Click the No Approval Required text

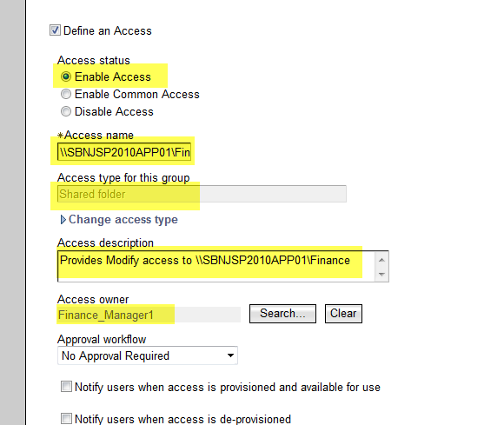click(116, 355)
